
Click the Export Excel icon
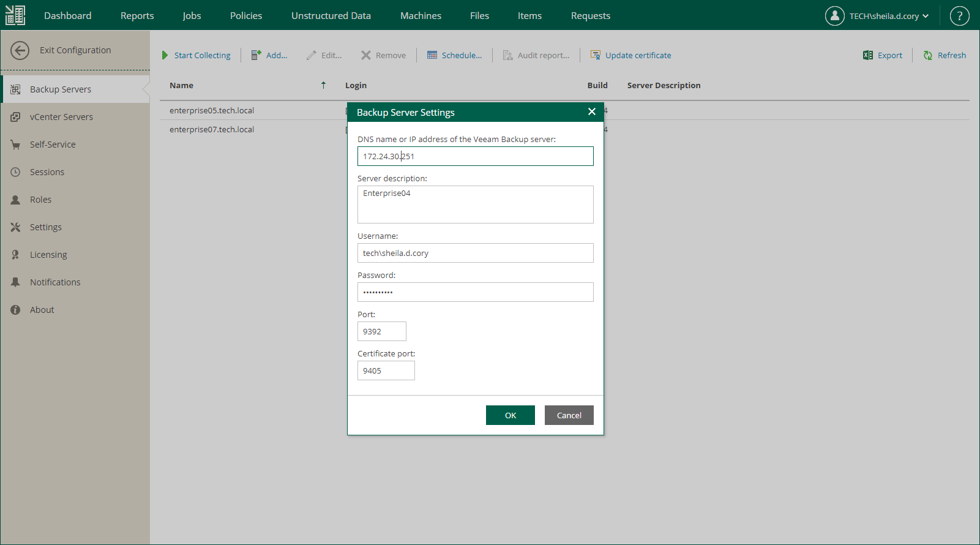pos(868,55)
